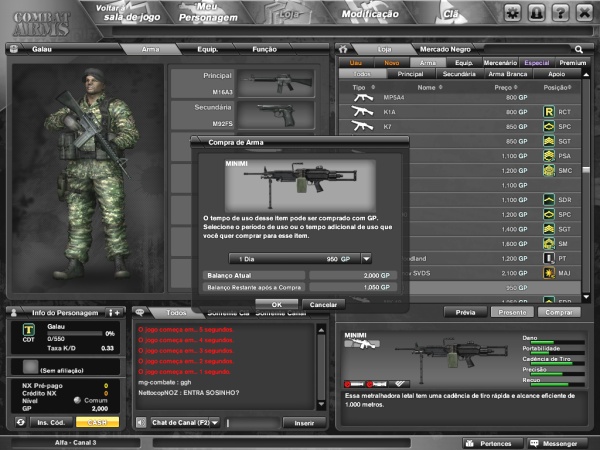Click the Pertences gift icon
Image resolution: width=600 pixels, height=450 pixels.
click(470, 443)
